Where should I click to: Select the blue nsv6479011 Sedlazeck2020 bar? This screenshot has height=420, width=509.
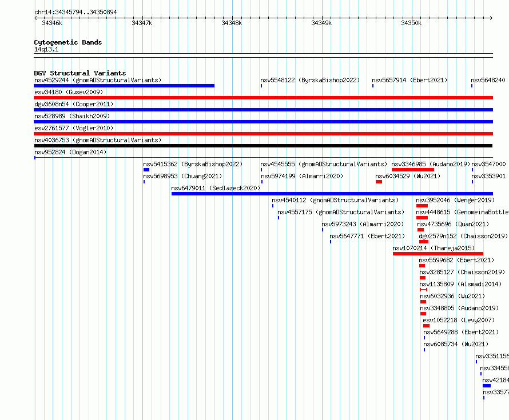pos(332,194)
